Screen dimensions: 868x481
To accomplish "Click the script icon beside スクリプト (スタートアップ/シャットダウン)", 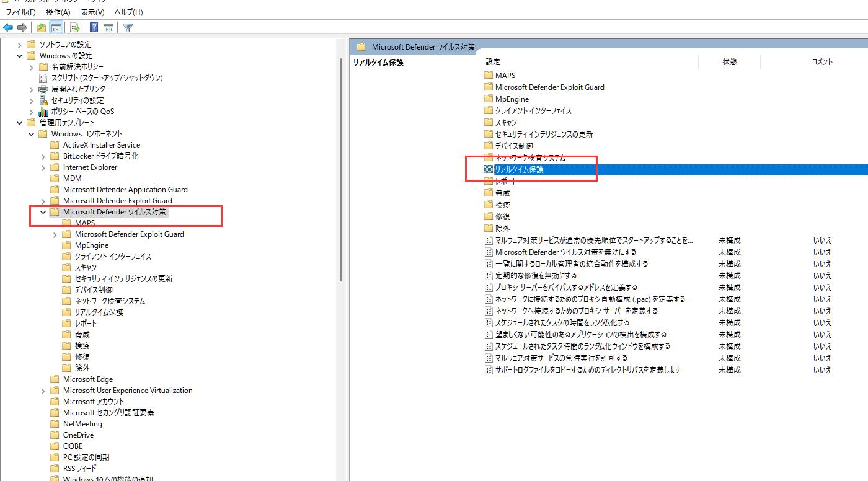I will tap(43, 78).
